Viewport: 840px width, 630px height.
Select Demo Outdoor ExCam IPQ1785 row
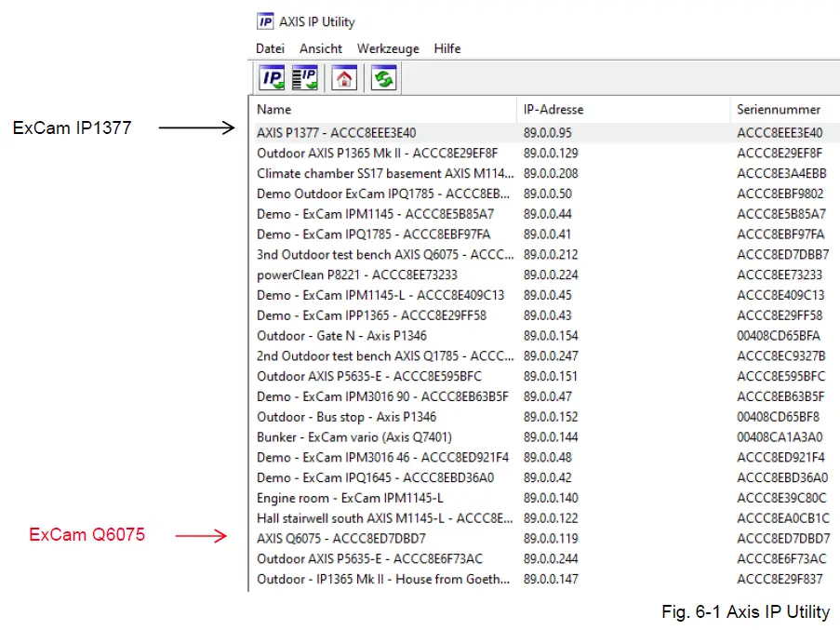[x=545, y=194]
